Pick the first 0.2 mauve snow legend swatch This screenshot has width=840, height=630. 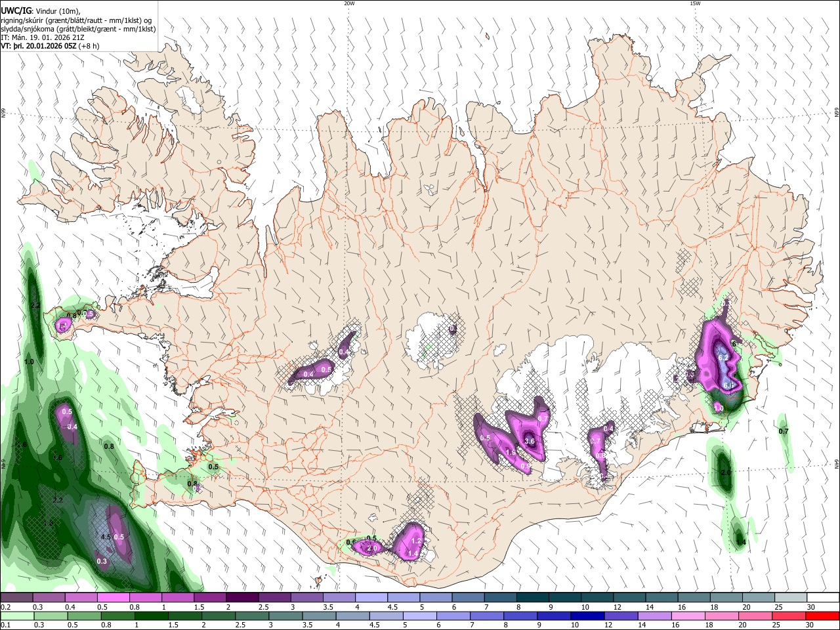(x=16, y=598)
